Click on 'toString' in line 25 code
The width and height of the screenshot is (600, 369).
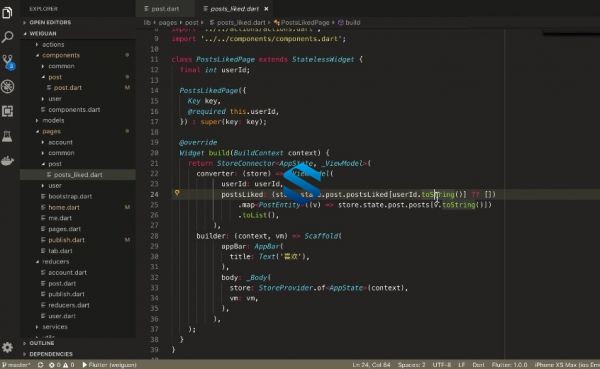click(x=458, y=205)
